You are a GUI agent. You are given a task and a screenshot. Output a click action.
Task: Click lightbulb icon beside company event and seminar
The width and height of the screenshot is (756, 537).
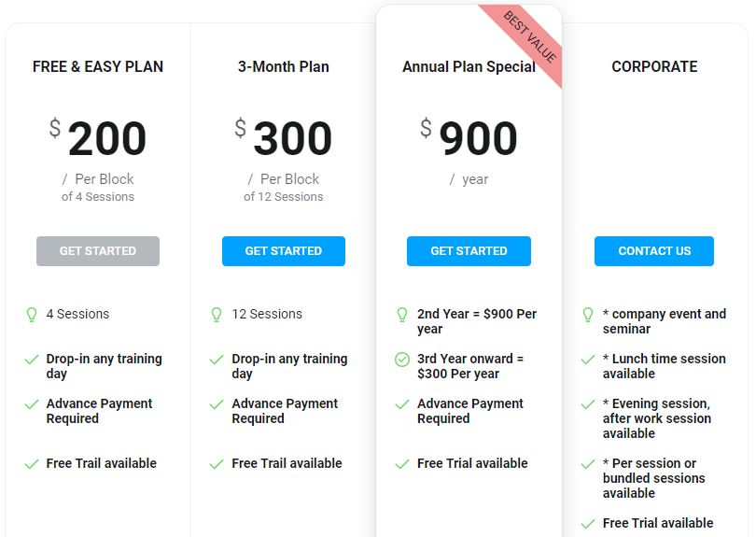tap(588, 315)
